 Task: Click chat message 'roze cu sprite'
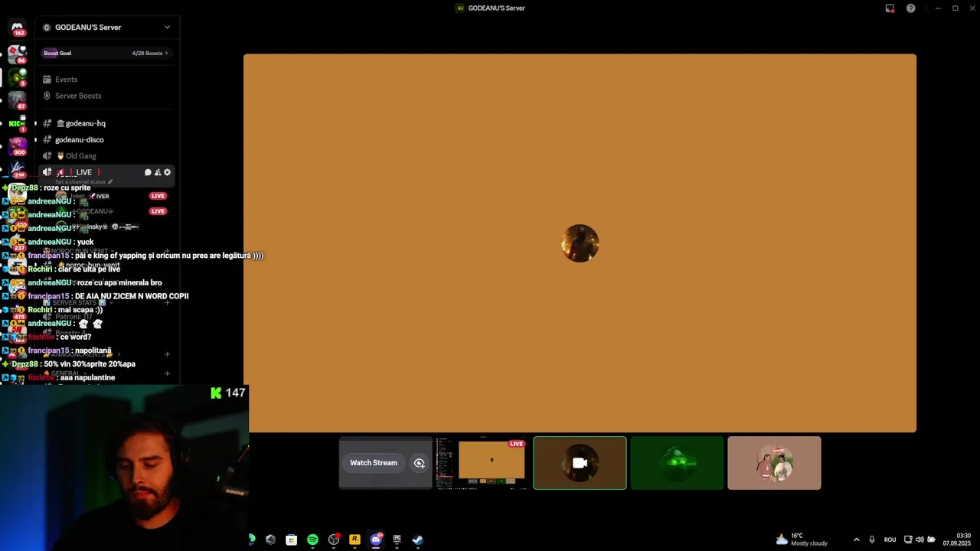click(67, 188)
